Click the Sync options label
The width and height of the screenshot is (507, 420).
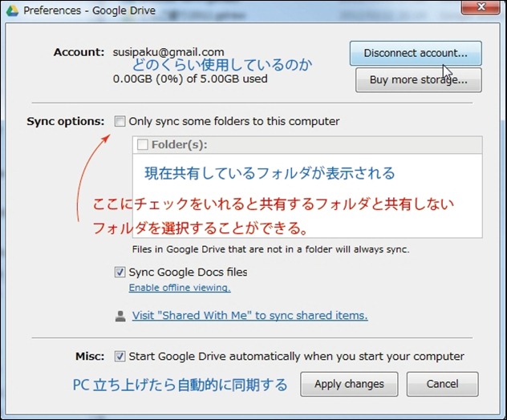(x=66, y=122)
